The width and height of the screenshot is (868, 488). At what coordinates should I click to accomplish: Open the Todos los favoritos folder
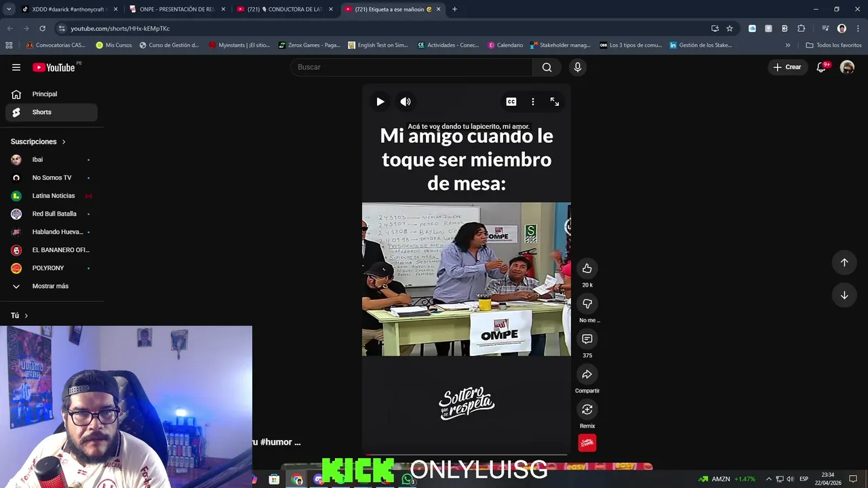(833, 45)
